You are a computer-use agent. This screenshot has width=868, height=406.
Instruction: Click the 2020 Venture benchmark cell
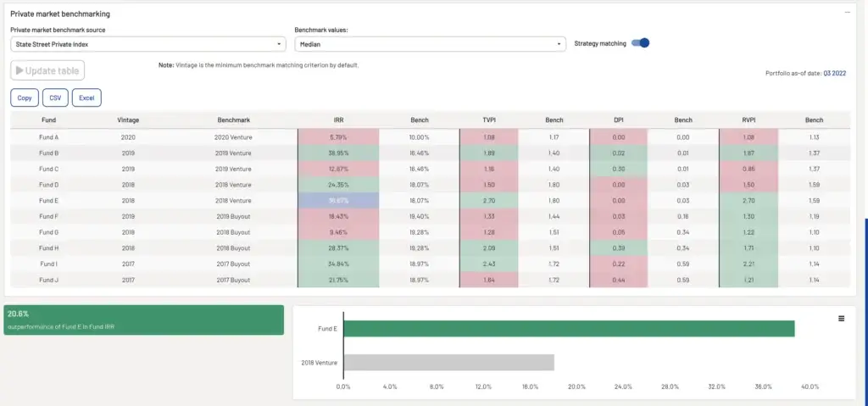pos(233,137)
